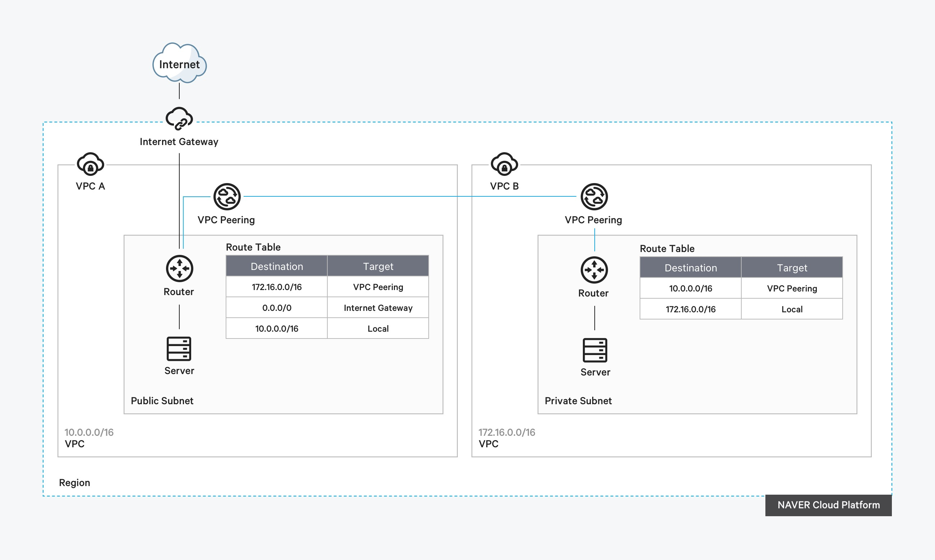Click 10.0.0.0/16 destination in VPC B table
The width and height of the screenshot is (935, 560).
click(x=690, y=288)
